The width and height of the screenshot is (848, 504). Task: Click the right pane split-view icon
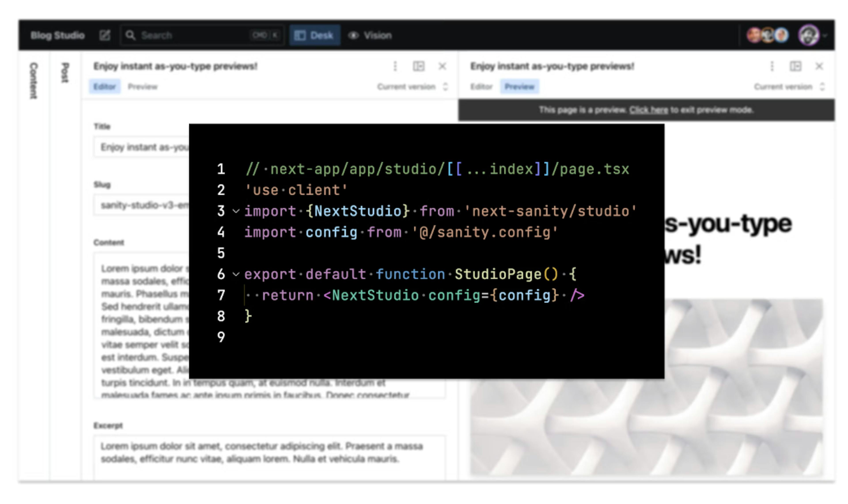tap(795, 66)
